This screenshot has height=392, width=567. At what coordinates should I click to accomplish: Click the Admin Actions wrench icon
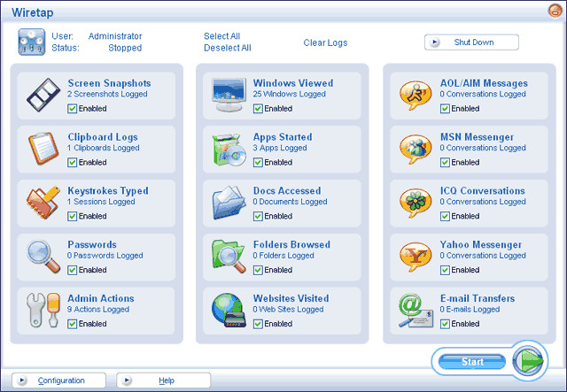tap(43, 310)
